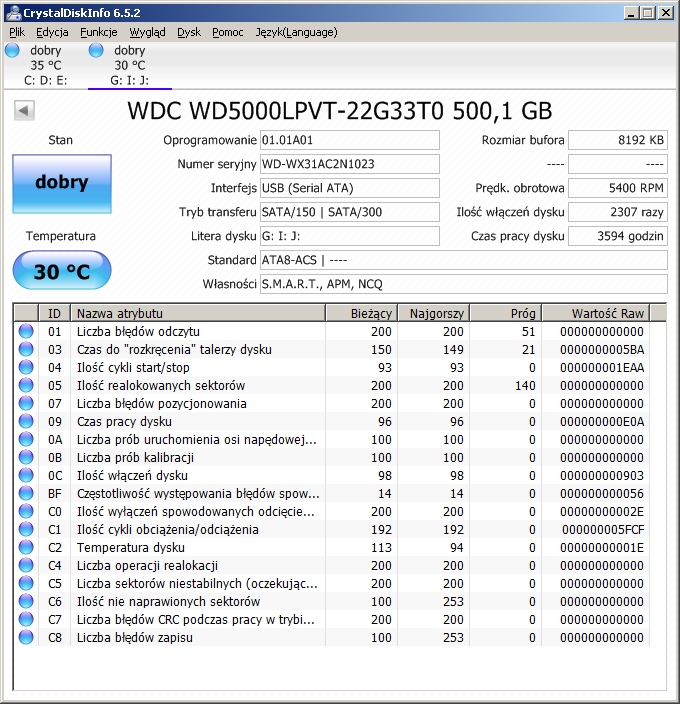Click the 'Wartość Raw' column header

click(596, 313)
